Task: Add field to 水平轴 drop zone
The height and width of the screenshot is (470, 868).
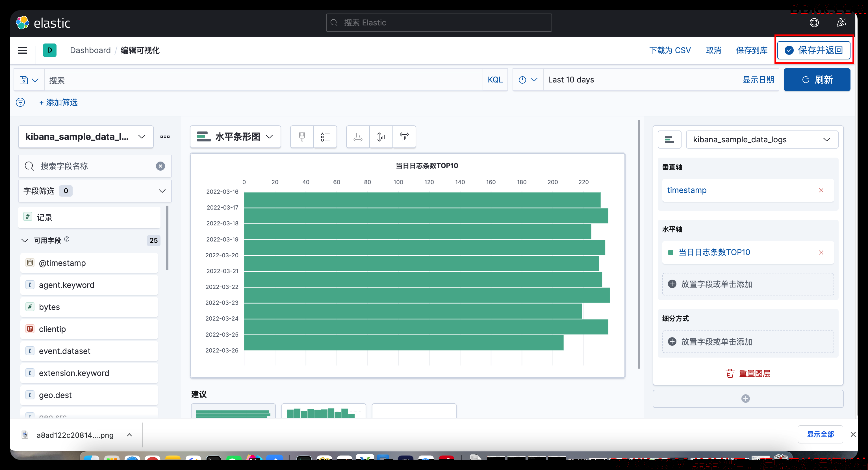Action: point(748,284)
